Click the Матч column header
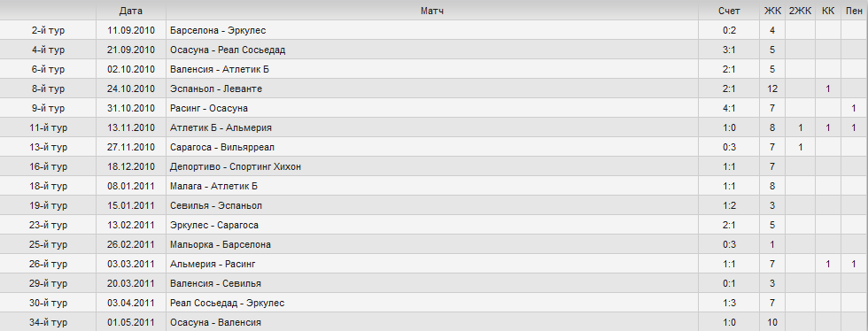This screenshot has height=331, width=868. (432, 12)
